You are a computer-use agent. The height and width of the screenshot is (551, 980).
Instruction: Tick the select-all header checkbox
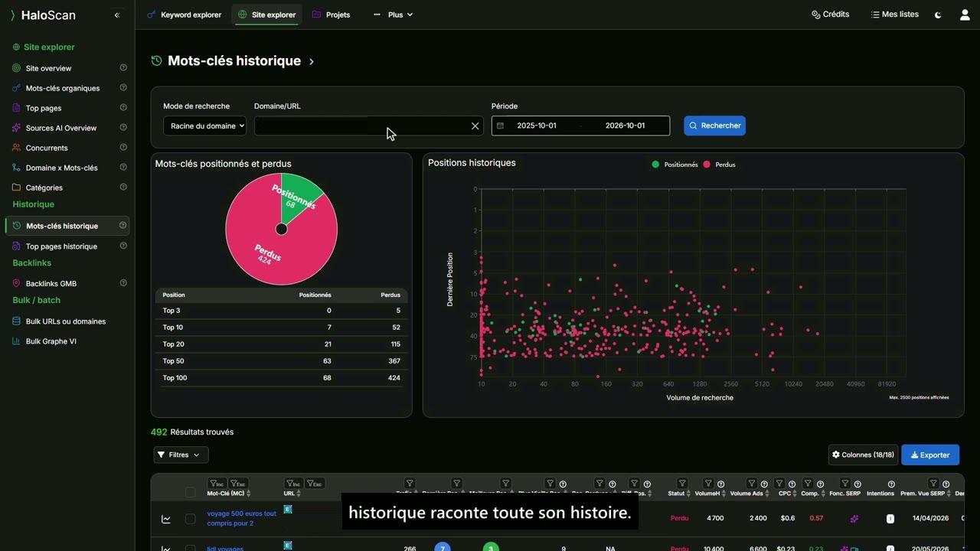click(x=190, y=493)
